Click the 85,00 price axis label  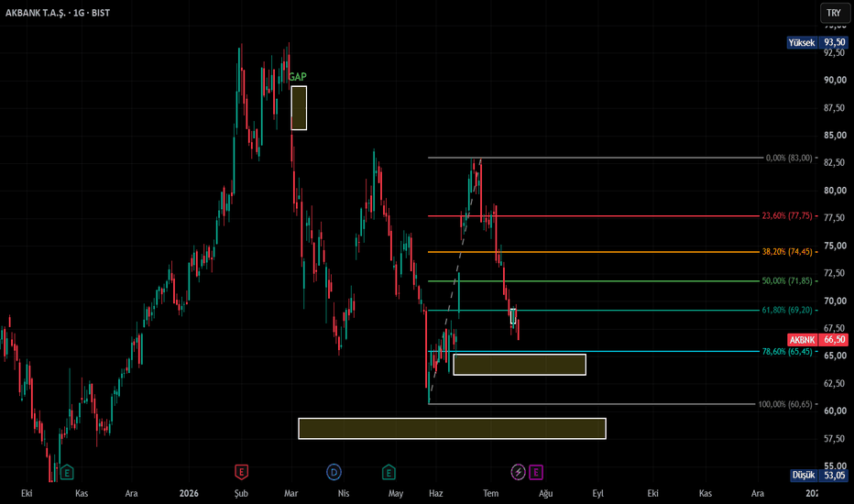tap(835, 135)
